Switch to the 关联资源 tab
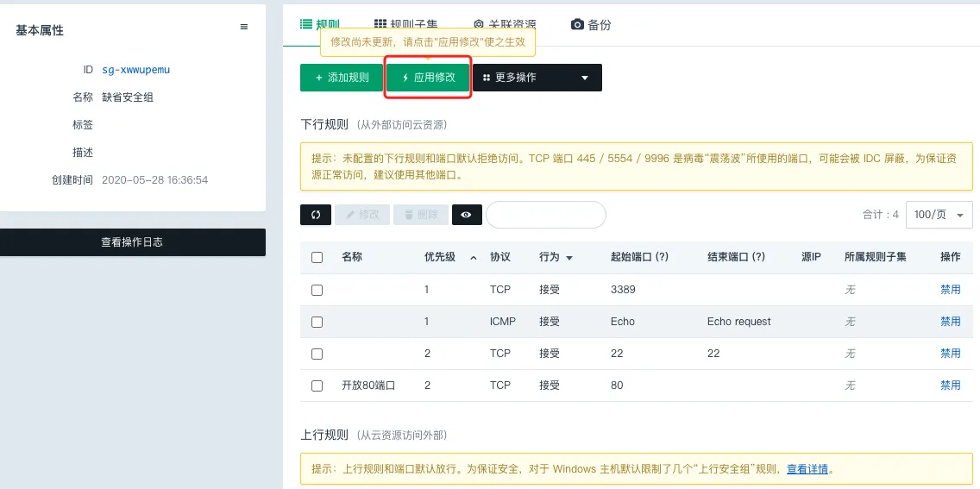980x489 pixels. (505, 25)
